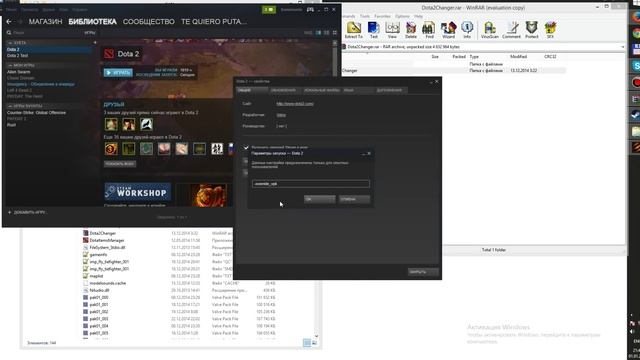Viewport: 640px width, 360px height.
Task: Select Counter-Strike: Global Offensive in library
Action: point(49,113)
